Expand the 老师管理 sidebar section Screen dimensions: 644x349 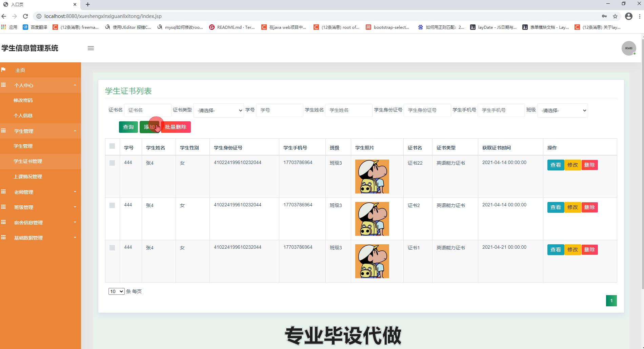(40, 192)
